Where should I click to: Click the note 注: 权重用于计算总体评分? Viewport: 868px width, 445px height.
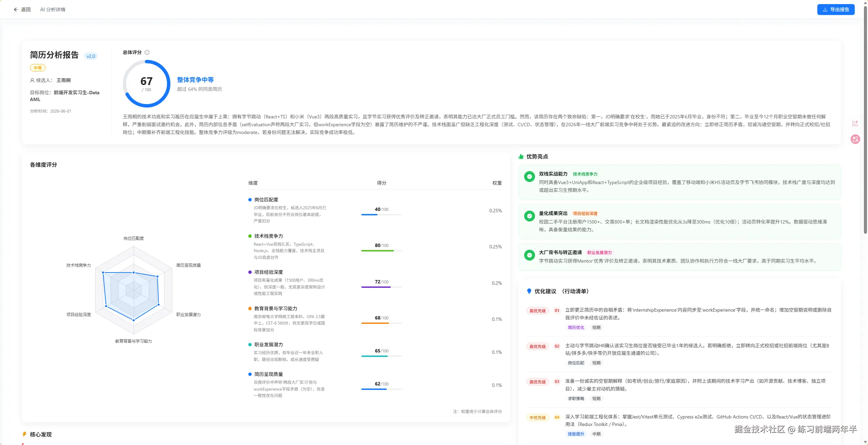477,412
